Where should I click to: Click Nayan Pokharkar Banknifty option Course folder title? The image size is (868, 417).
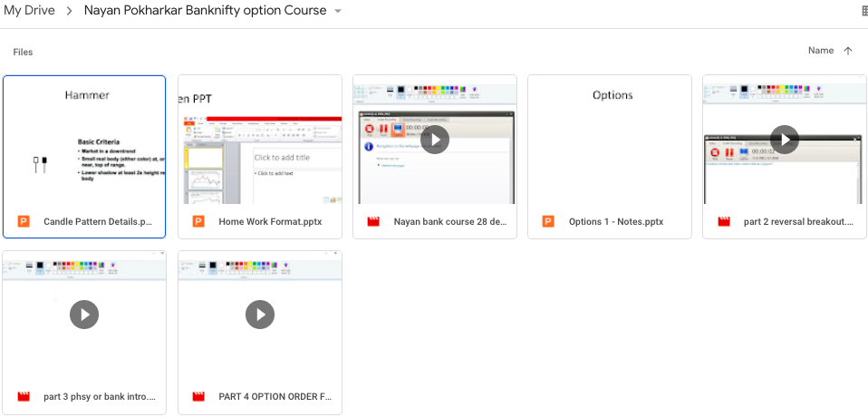click(x=204, y=11)
